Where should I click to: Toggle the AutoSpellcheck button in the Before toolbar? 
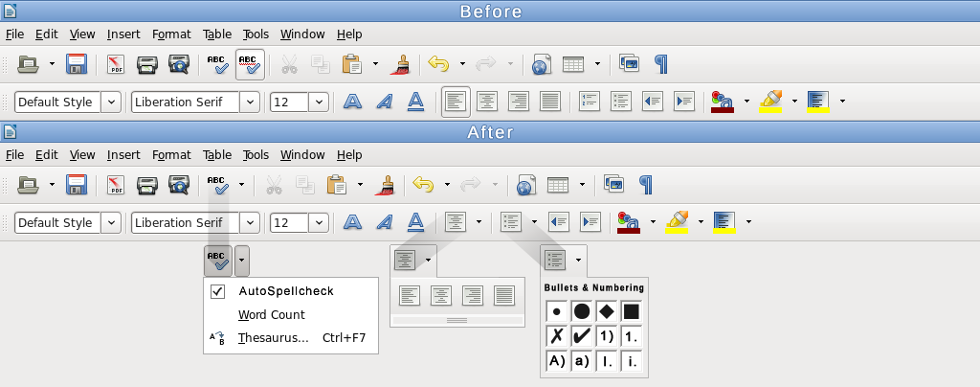click(x=250, y=64)
